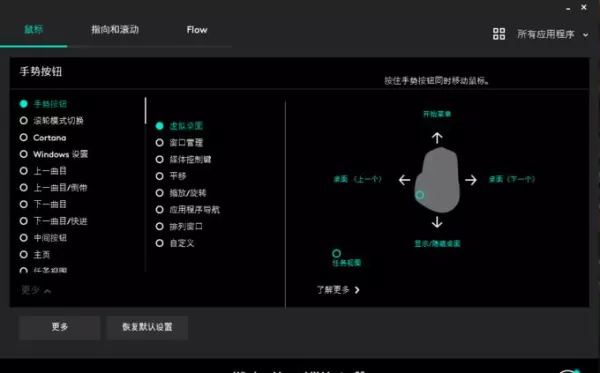Screen dimensions: 600x373
Task: Click the action list scrollbar thumb
Action: pos(145,111)
